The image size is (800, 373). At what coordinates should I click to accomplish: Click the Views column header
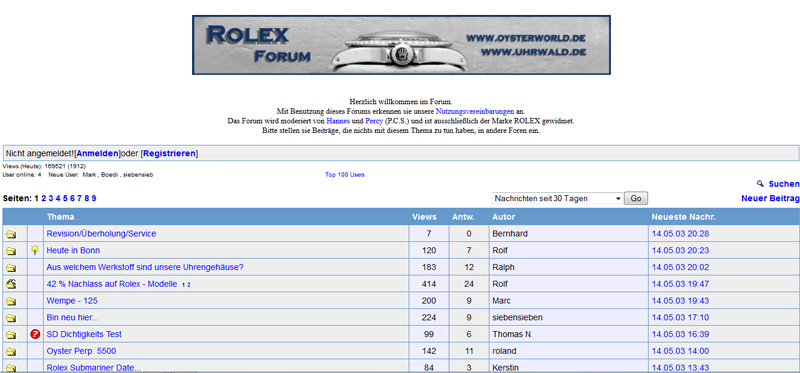[x=424, y=217]
